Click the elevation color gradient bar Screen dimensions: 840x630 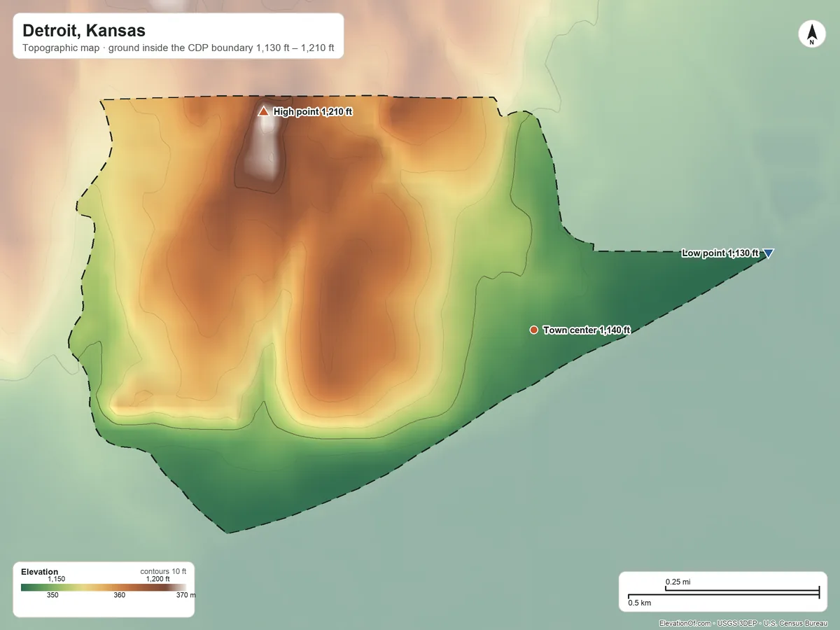tap(104, 587)
